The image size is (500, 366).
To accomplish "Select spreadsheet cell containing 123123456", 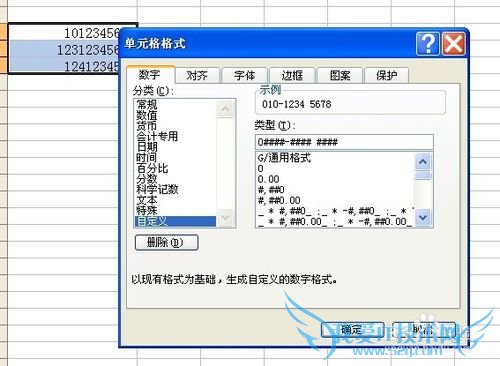I will pos(64,49).
